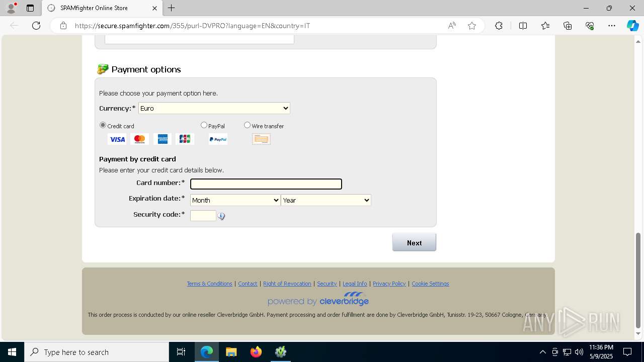Open Copilot sidebar
This screenshot has height=362, width=644.
pyautogui.click(x=633, y=26)
